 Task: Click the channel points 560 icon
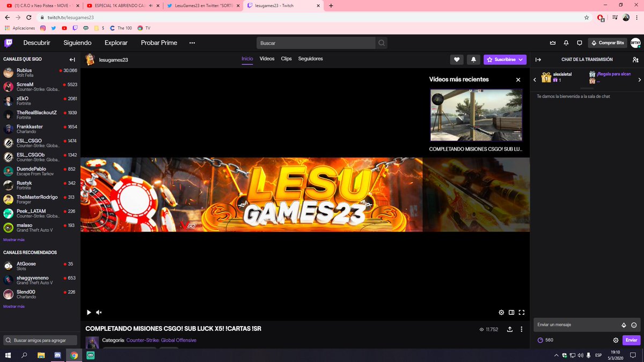click(x=540, y=340)
